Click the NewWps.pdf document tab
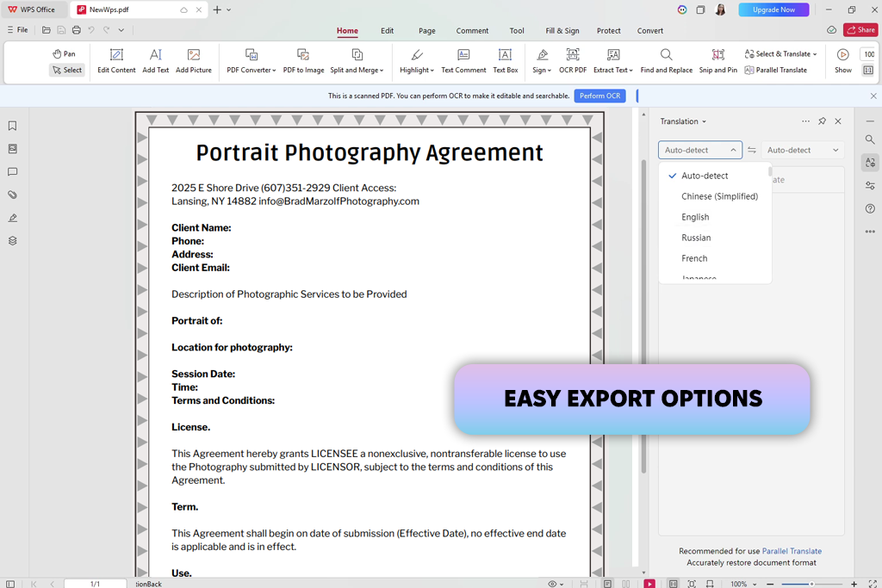The height and width of the screenshot is (588, 882). point(139,9)
